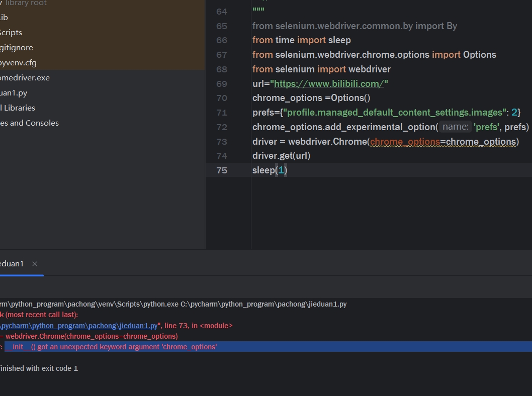The width and height of the screenshot is (532, 396).
Task: Open the jieduan1.py traceback file link
Action: click(x=78, y=326)
